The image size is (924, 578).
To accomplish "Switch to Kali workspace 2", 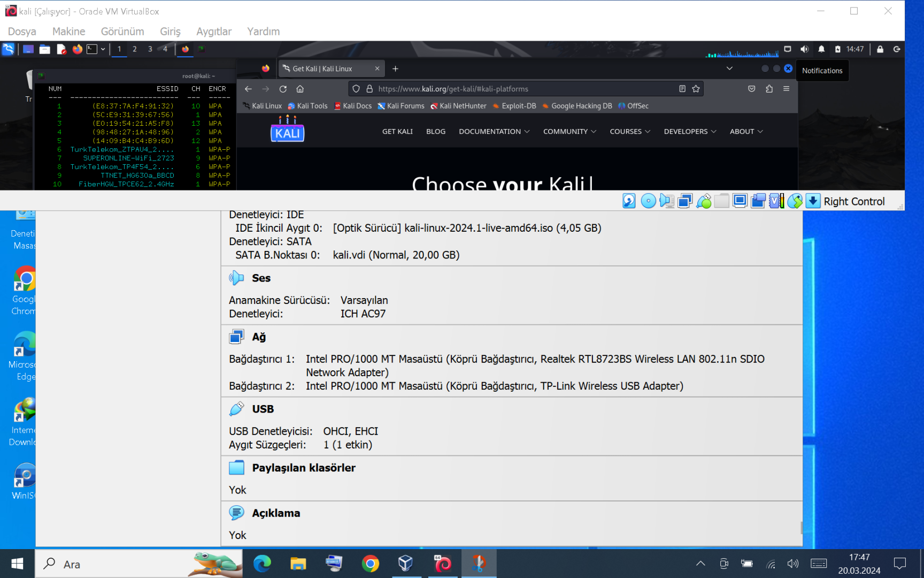I will pos(135,49).
